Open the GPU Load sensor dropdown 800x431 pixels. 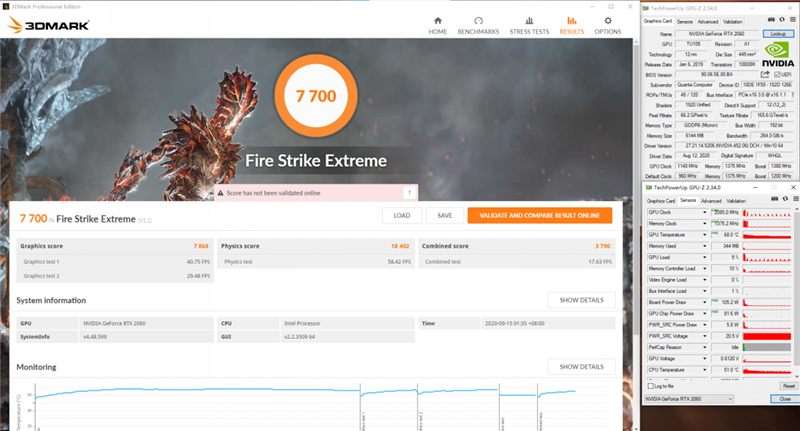705,257
